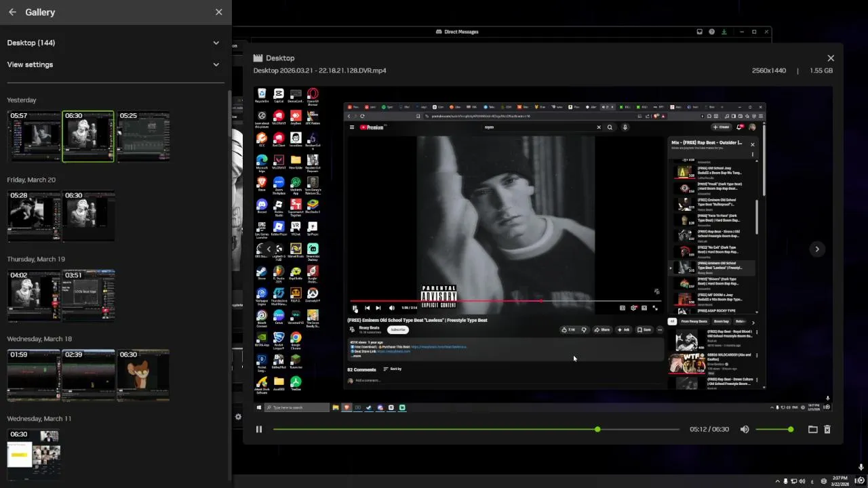
Task: Click the Thursday, March 19 date header
Action: tap(36, 259)
